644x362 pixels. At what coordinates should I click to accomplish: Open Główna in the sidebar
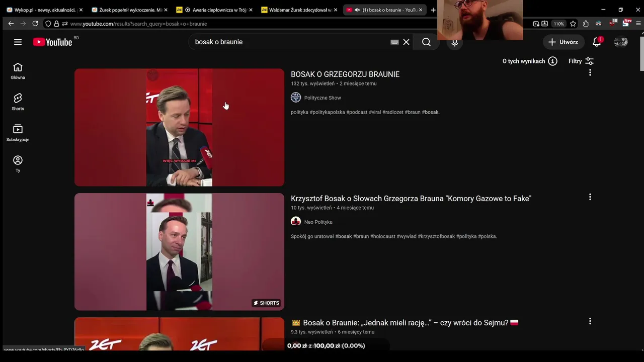point(18,71)
